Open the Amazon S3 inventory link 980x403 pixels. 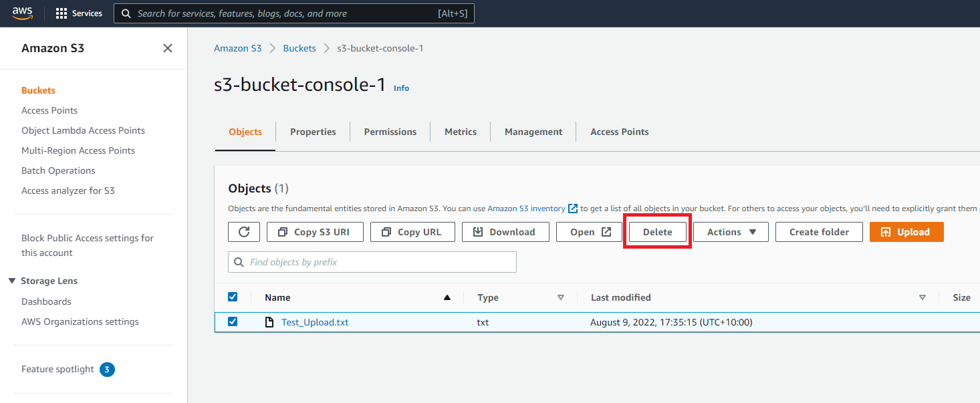(x=532, y=209)
